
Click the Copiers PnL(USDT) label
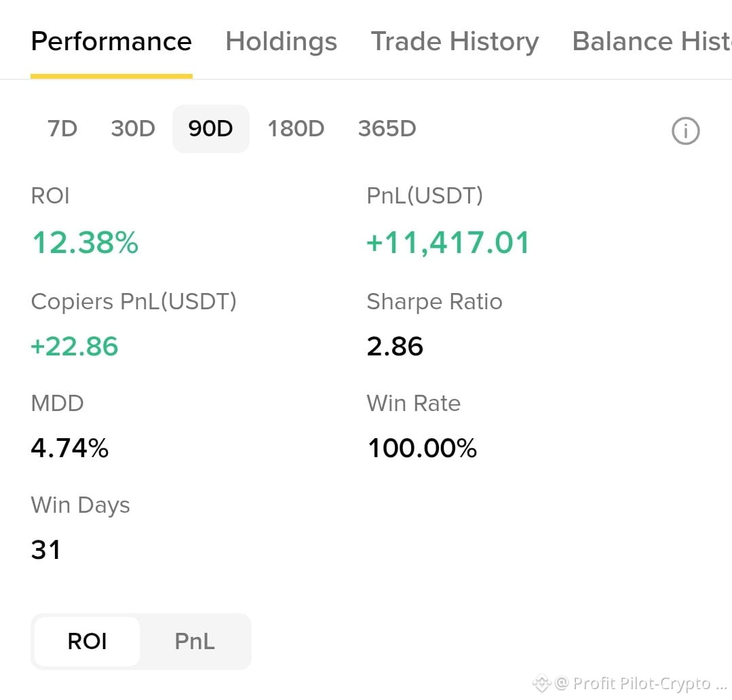coord(134,301)
